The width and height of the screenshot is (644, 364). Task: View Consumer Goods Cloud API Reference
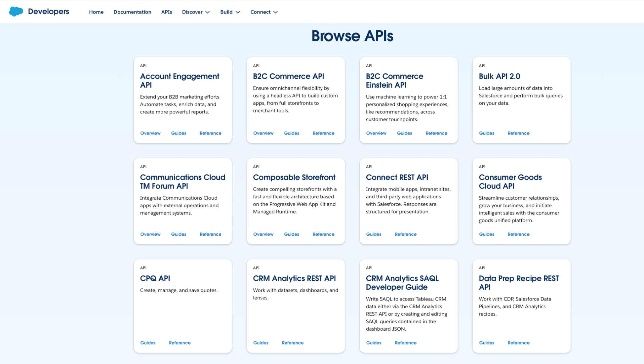pyautogui.click(x=519, y=234)
